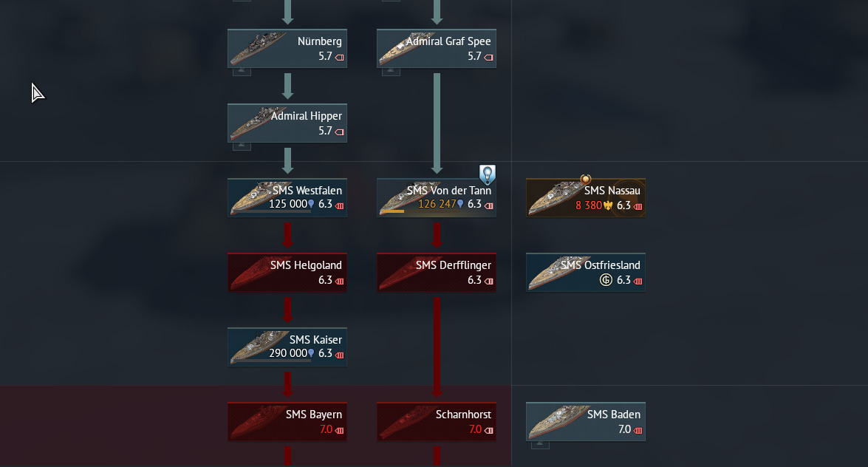Select the SMS Westfalen ship card
The image size is (868, 467).
[x=287, y=198]
